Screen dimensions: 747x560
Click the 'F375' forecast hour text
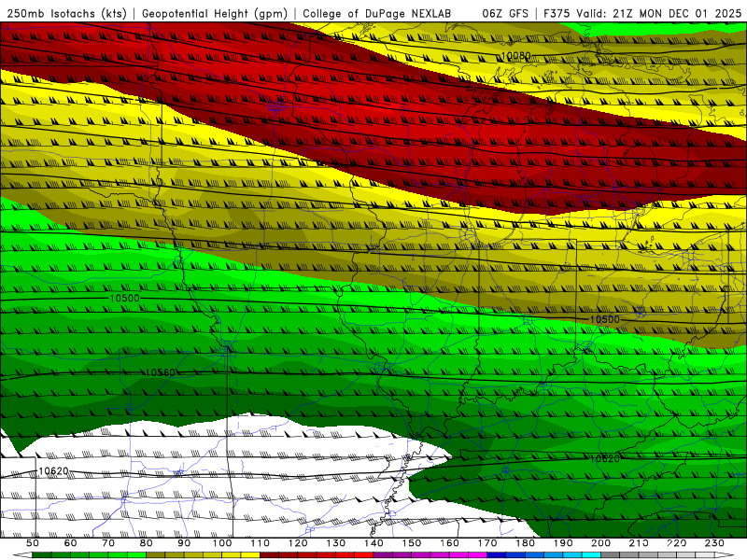(x=557, y=13)
